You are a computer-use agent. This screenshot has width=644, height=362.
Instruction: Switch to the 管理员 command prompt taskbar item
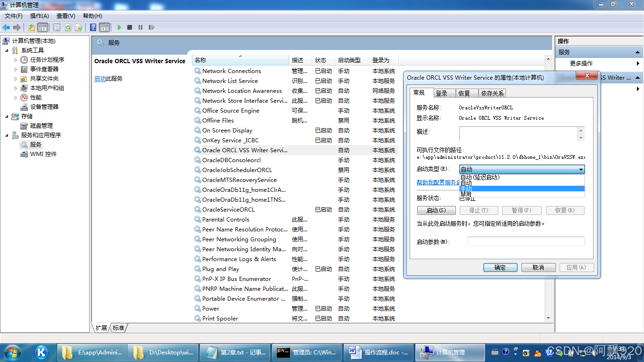coord(306,352)
